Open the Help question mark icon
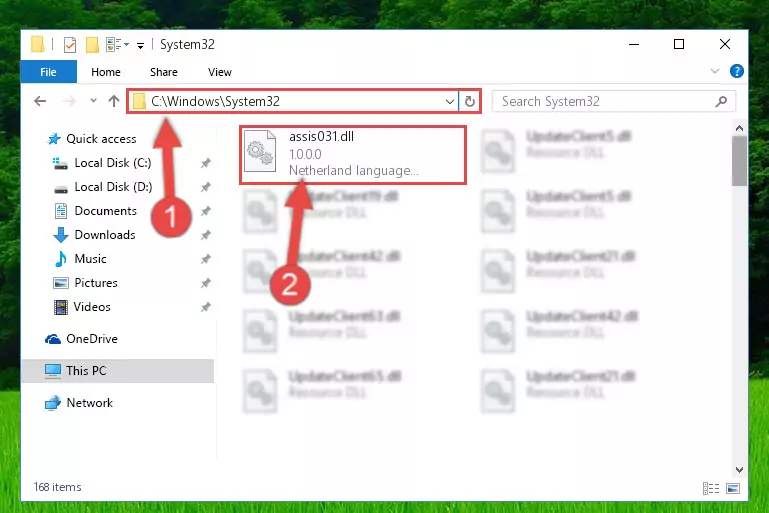Screen dimensions: 769x513 click(736, 72)
